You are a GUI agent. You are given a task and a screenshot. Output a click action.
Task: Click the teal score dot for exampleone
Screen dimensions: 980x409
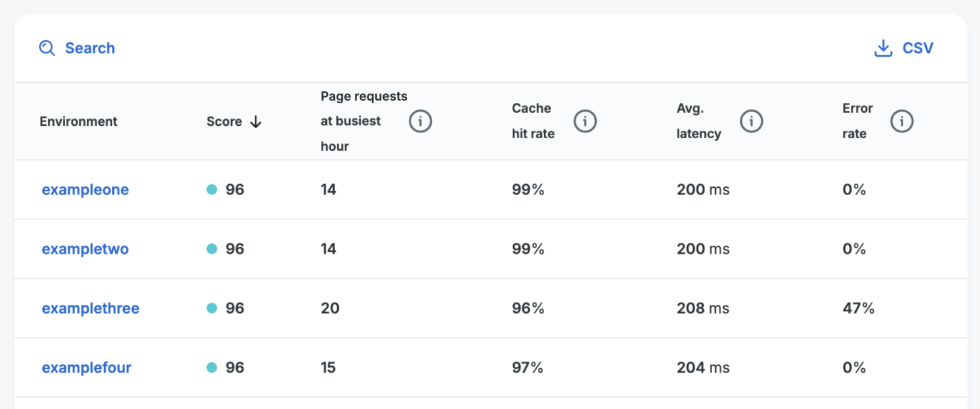click(211, 189)
